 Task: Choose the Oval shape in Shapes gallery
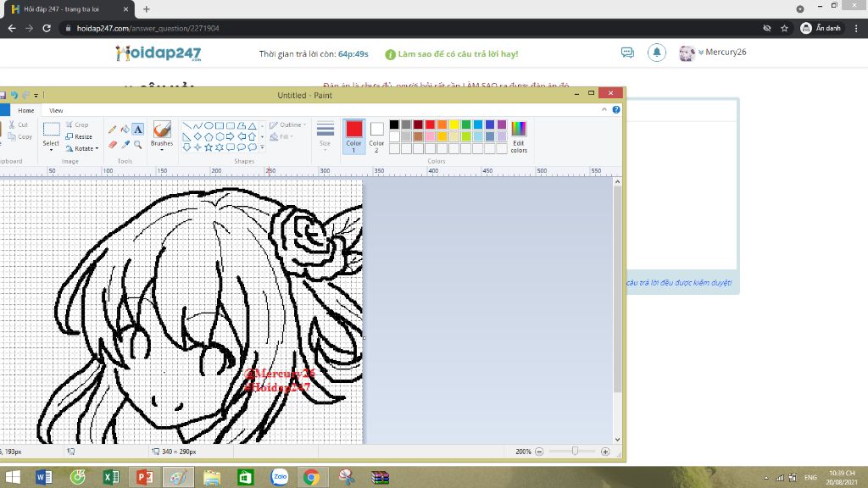(209, 126)
